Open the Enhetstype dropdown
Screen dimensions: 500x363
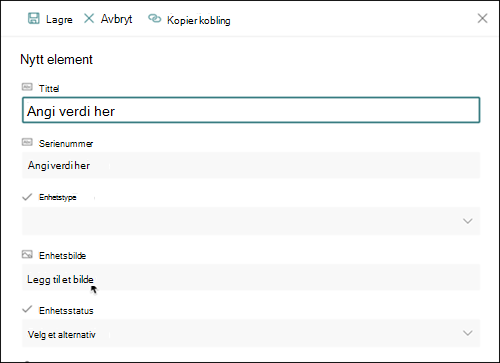click(x=251, y=221)
